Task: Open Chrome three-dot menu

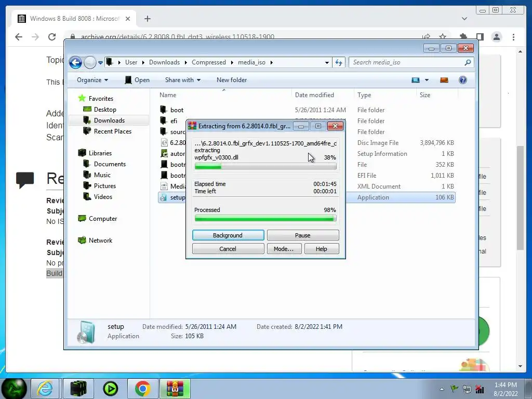Action: click(513, 37)
